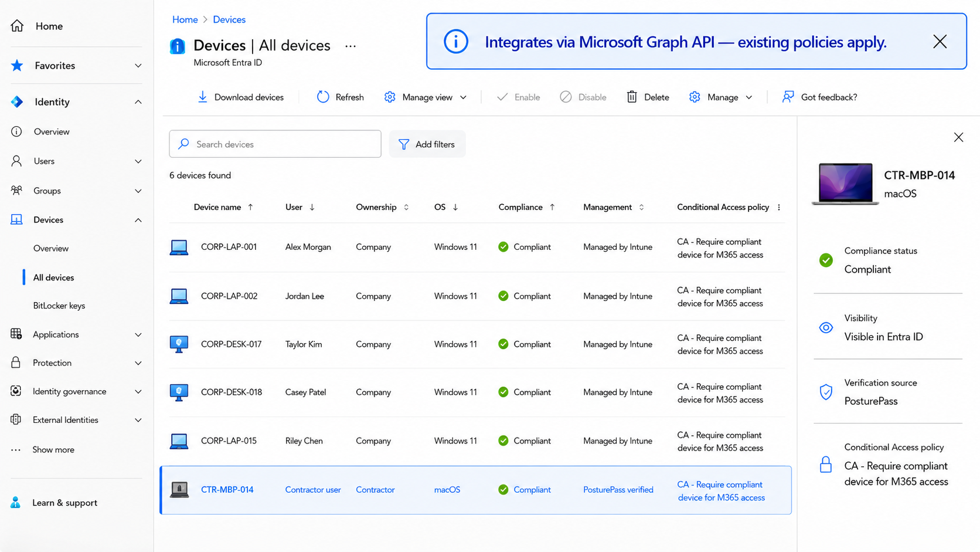
Task: Click the Users person icon
Action: [16, 161]
